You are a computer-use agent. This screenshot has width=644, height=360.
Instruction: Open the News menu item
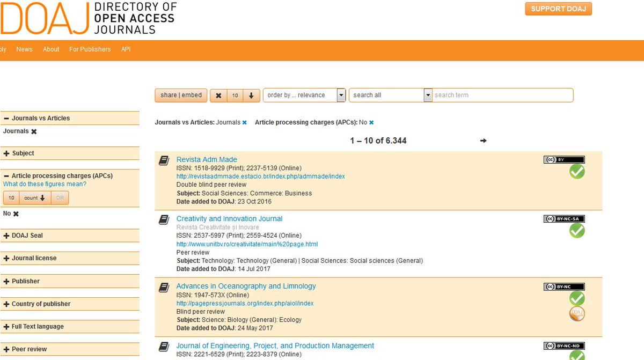24,49
